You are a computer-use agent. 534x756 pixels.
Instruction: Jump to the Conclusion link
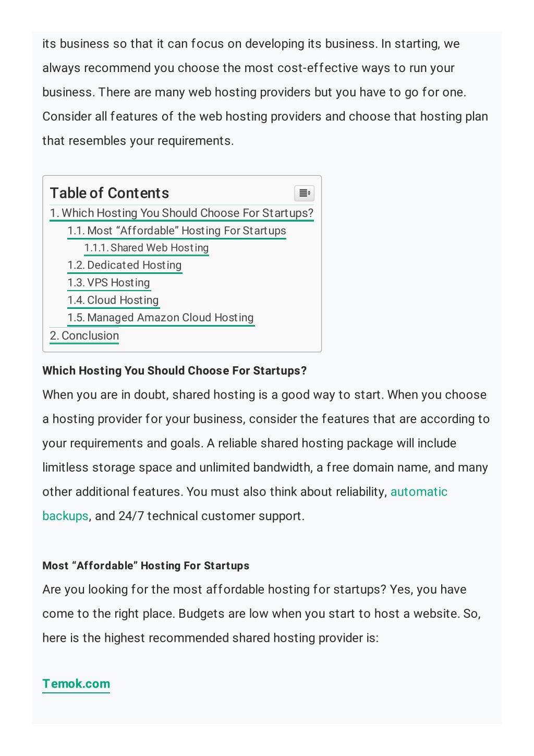click(84, 335)
